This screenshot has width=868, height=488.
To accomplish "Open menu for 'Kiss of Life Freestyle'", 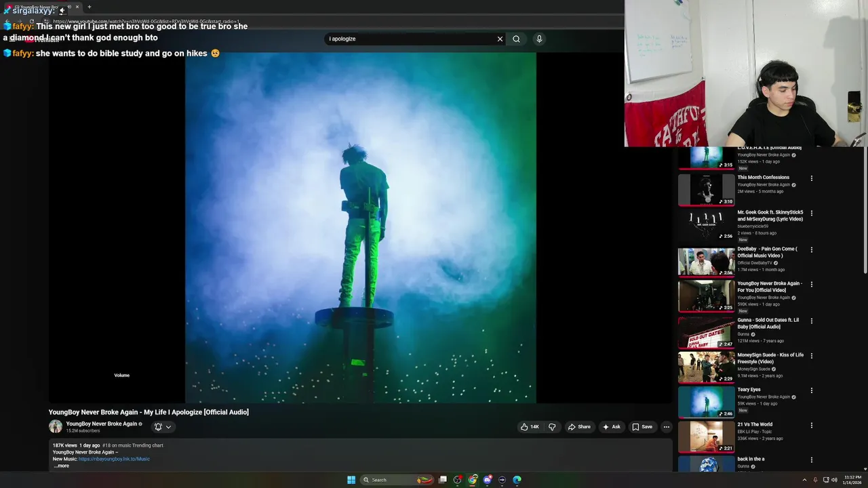I will tap(812, 355).
